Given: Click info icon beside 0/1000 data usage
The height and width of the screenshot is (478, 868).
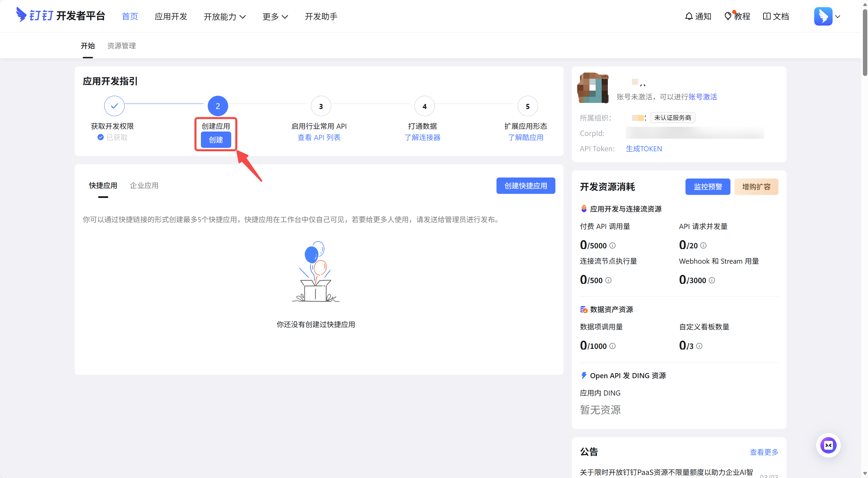Looking at the screenshot, I should coord(612,346).
